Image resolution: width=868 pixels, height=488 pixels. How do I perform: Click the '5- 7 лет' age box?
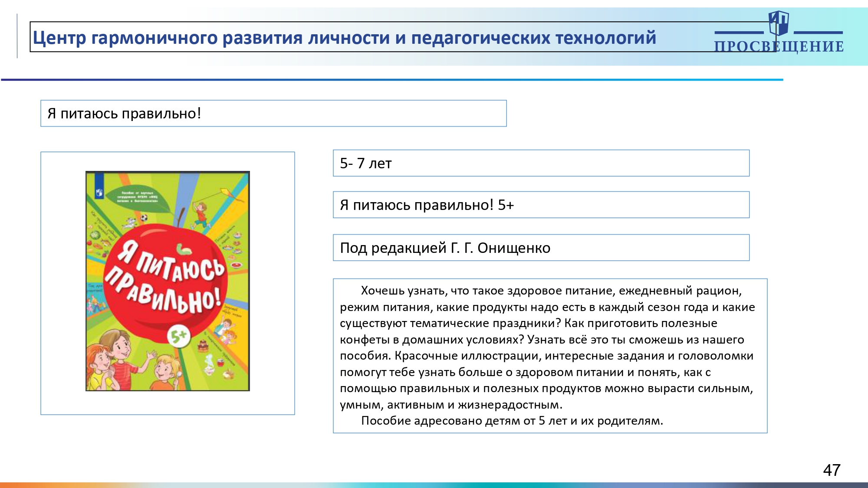(x=541, y=163)
